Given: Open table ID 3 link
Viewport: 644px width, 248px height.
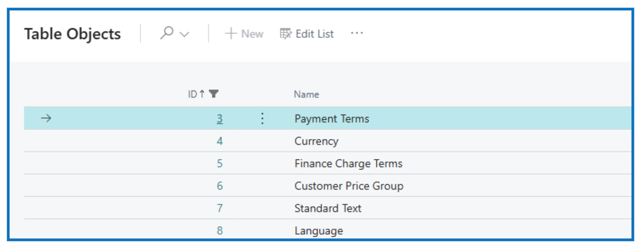Looking at the screenshot, I should pos(219,119).
